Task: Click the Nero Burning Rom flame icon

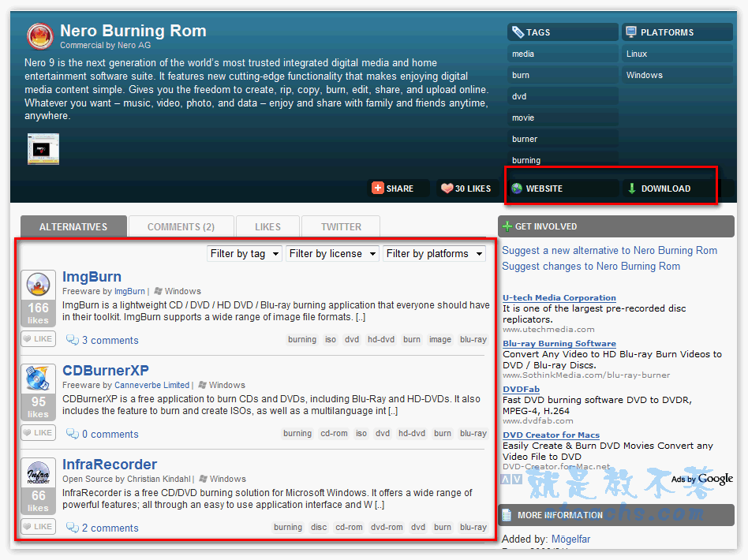Action: 39,36
